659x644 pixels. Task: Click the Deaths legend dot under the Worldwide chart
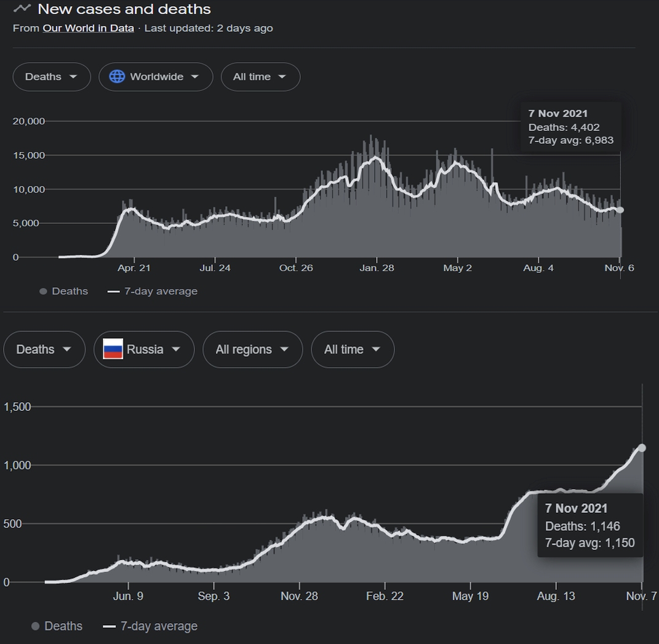pos(43,291)
